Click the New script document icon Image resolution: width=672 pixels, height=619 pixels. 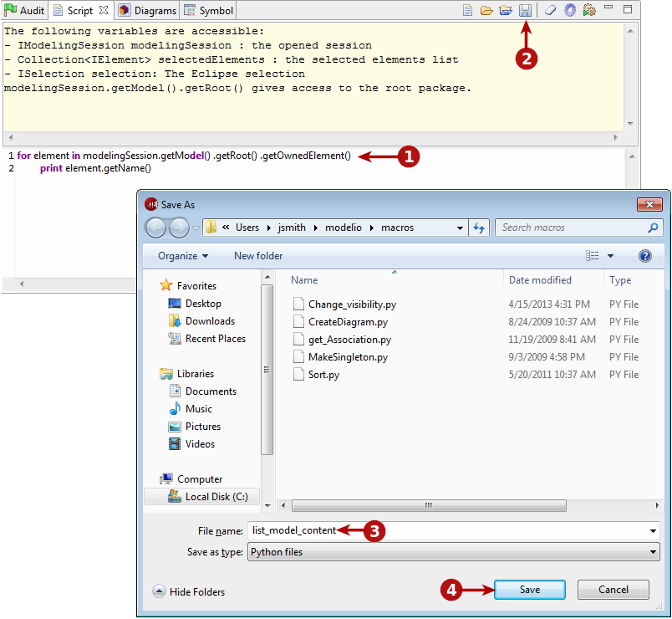[x=469, y=11]
